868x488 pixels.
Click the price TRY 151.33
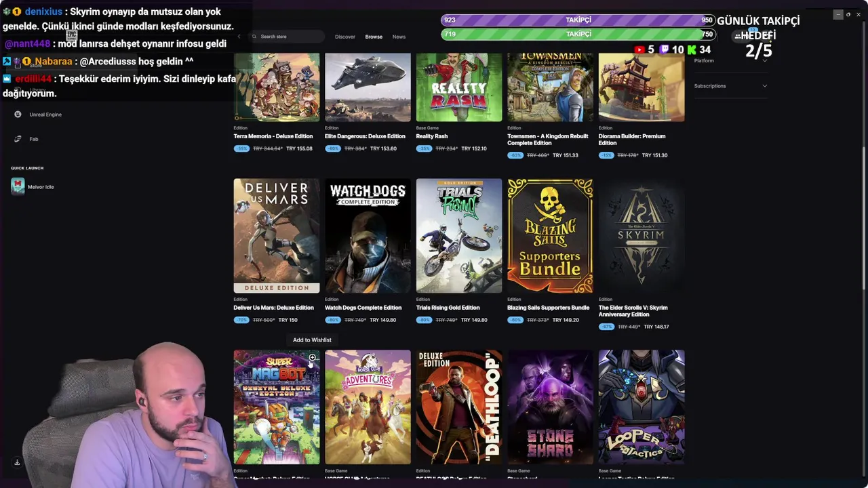point(566,155)
